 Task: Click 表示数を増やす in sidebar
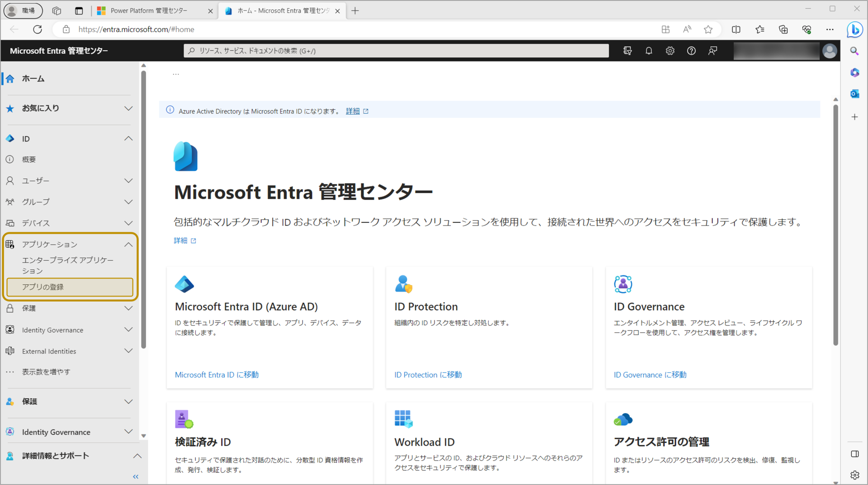(46, 372)
